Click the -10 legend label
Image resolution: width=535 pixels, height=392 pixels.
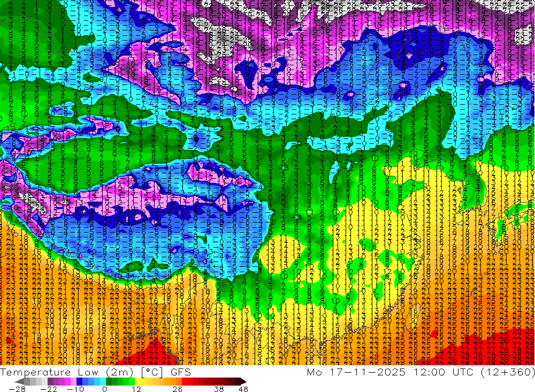[75, 389]
